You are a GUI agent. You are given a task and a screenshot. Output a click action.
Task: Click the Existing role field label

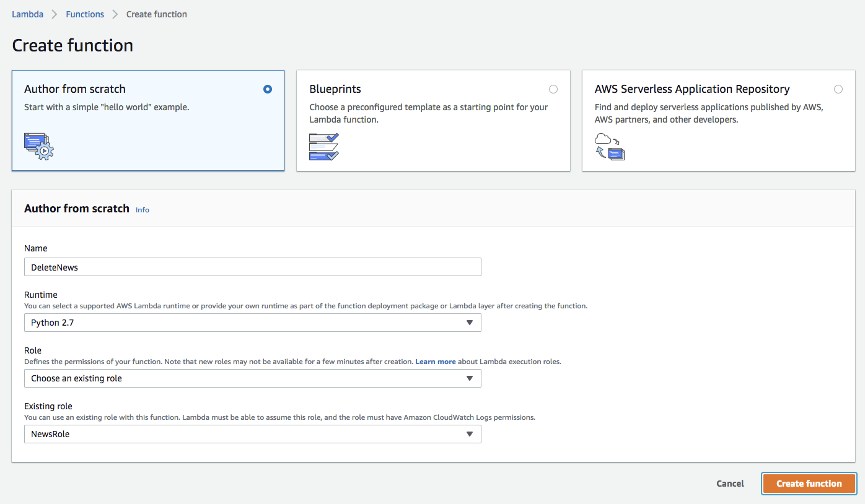[x=48, y=406]
